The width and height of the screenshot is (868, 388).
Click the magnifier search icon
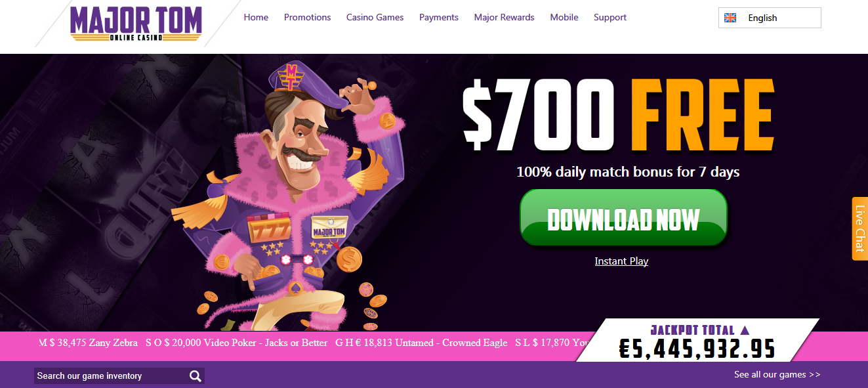[x=196, y=376]
